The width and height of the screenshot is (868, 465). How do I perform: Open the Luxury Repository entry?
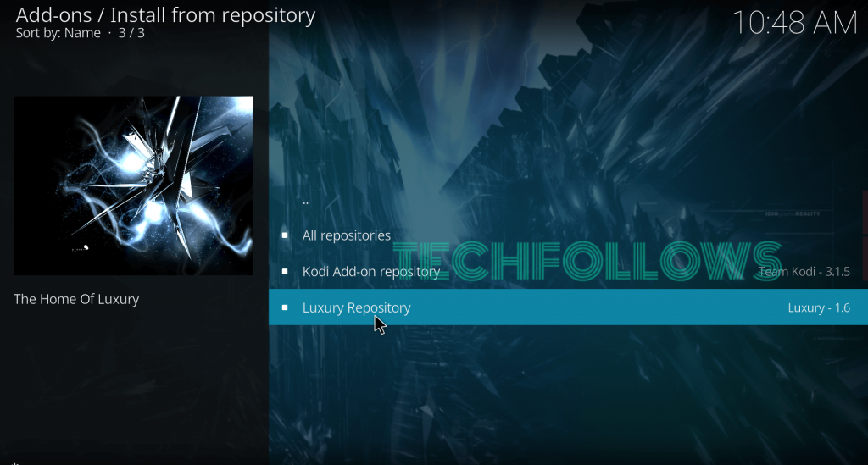tap(568, 307)
